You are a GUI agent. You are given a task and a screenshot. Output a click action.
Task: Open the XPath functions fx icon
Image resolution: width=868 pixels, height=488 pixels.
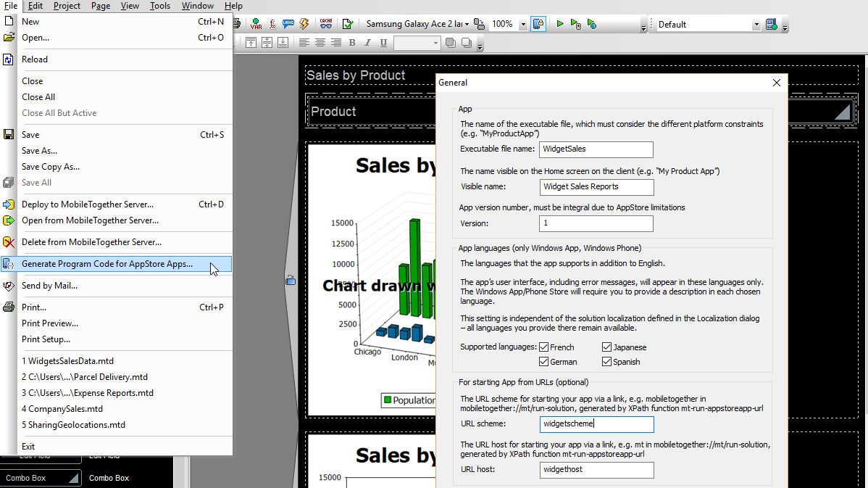pyautogui.click(x=272, y=24)
